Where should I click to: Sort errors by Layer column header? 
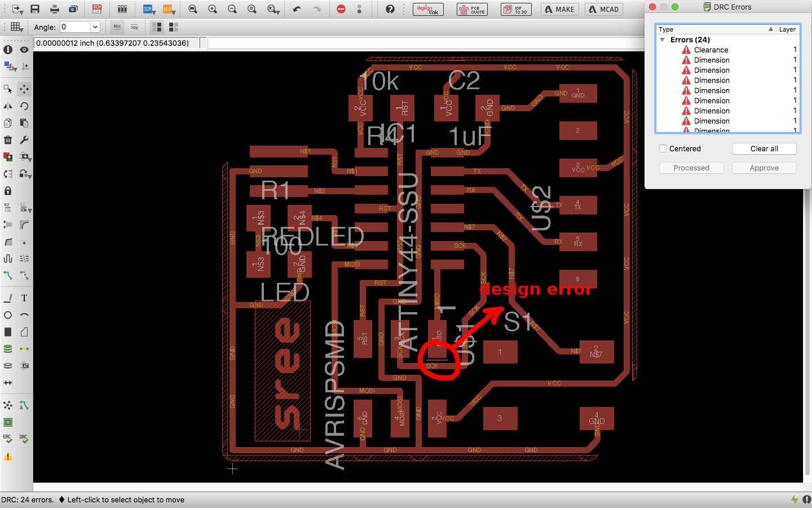coord(787,29)
